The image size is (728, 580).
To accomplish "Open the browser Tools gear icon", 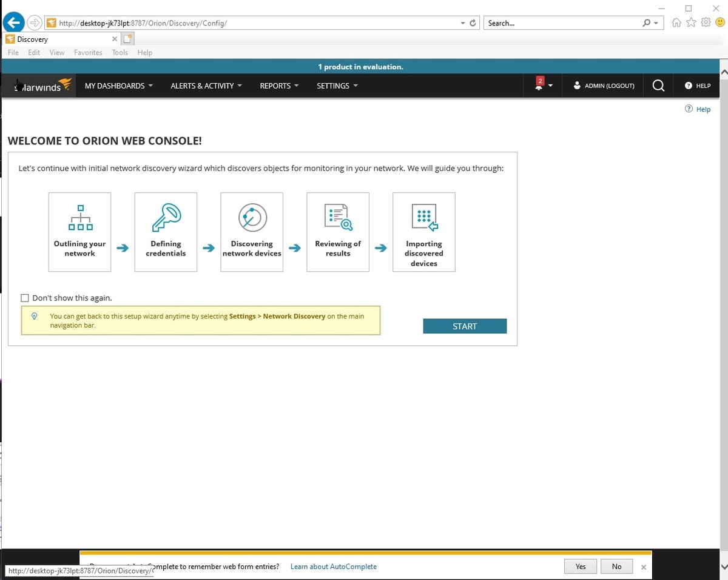I will (x=706, y=22).
